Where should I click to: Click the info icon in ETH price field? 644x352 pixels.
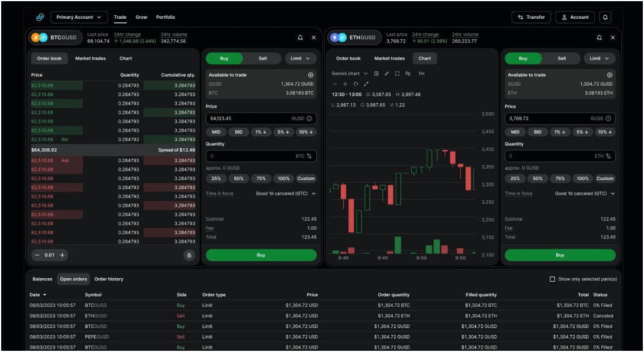pos(608,118)
